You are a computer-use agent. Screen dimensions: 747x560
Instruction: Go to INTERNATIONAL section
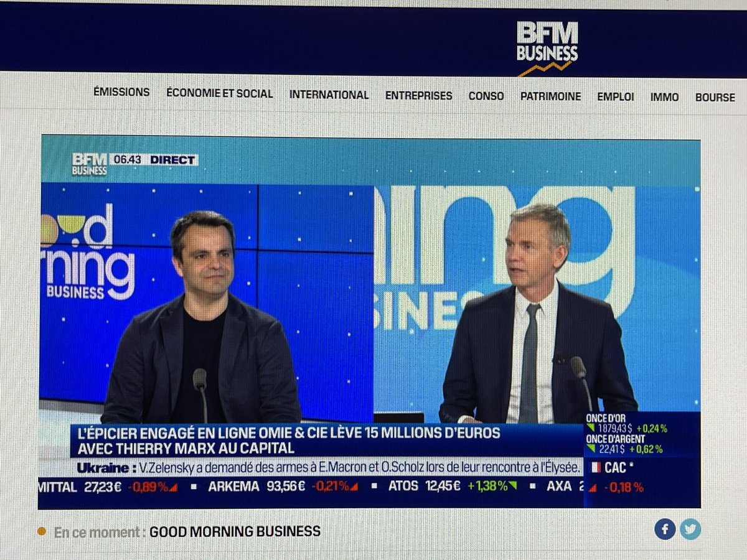point(329,95)
